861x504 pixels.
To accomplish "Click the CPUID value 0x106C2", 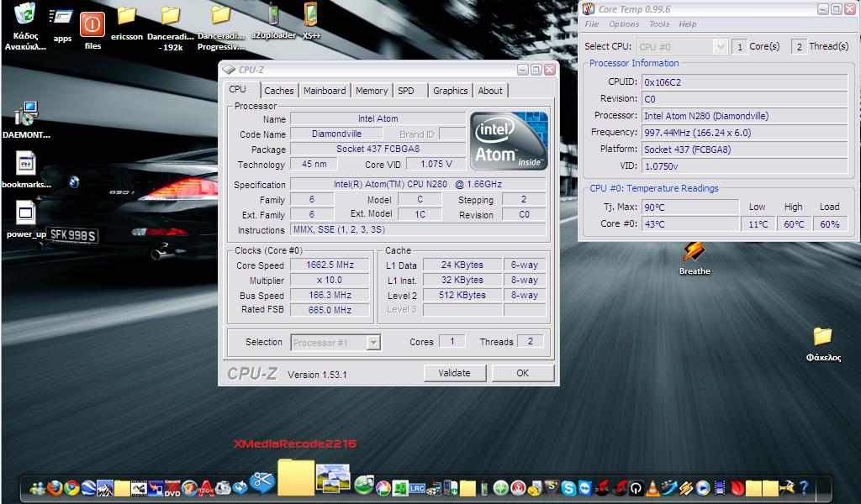I will tap(745, 82).
